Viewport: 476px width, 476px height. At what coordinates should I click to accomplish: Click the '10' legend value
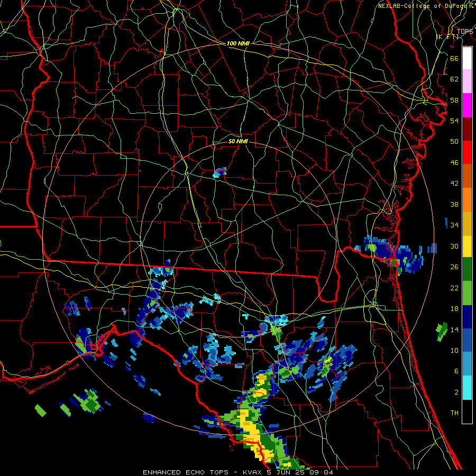[454, 351]
